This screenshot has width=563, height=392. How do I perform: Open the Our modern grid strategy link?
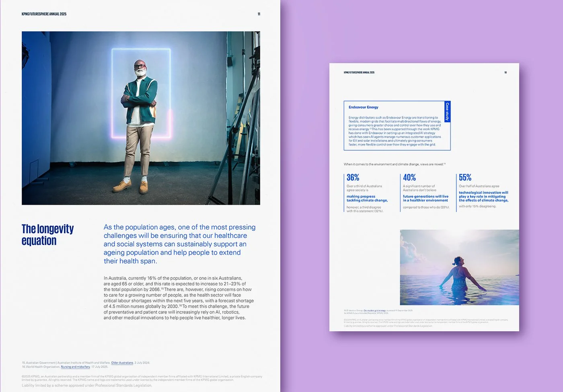point(375,310)
